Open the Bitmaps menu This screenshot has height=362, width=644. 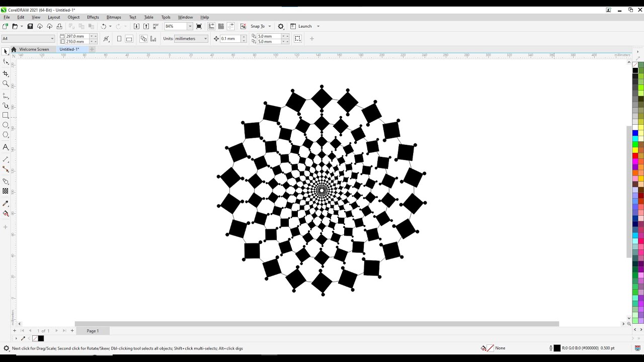click(x=114, y=17)
